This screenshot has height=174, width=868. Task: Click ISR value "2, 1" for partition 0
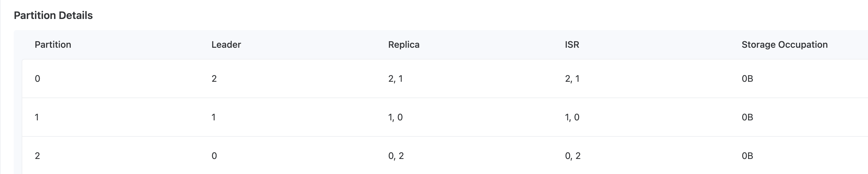pos(572,79)
